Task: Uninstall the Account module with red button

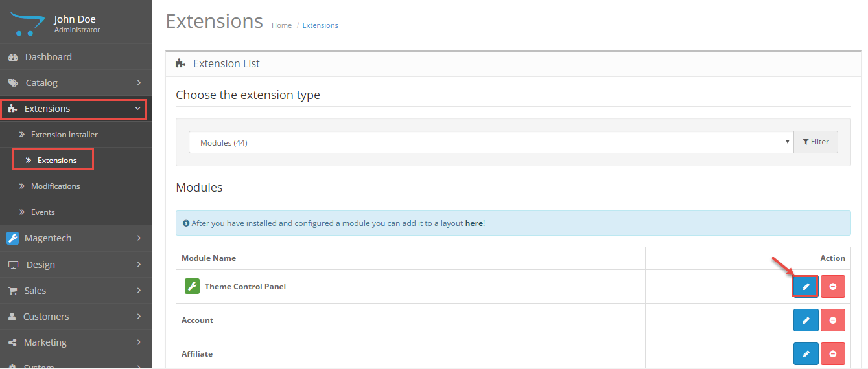Action: coord(833,320)
